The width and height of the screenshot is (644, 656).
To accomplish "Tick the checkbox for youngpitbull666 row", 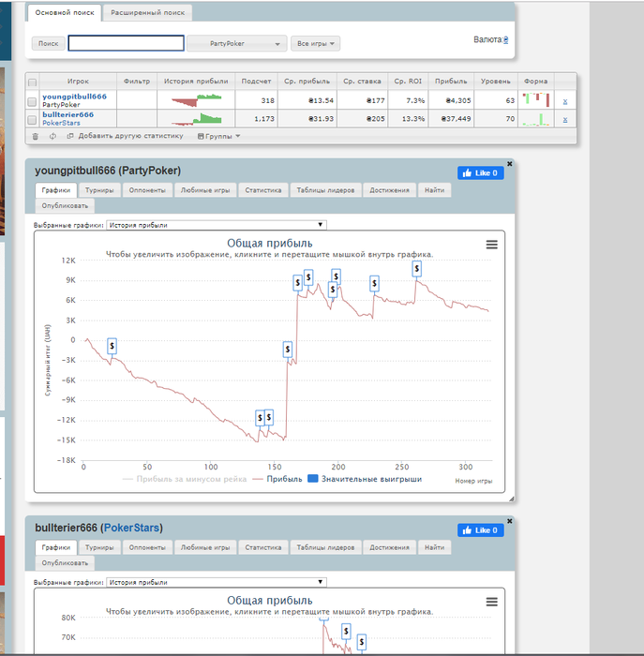I will point(32,101).
